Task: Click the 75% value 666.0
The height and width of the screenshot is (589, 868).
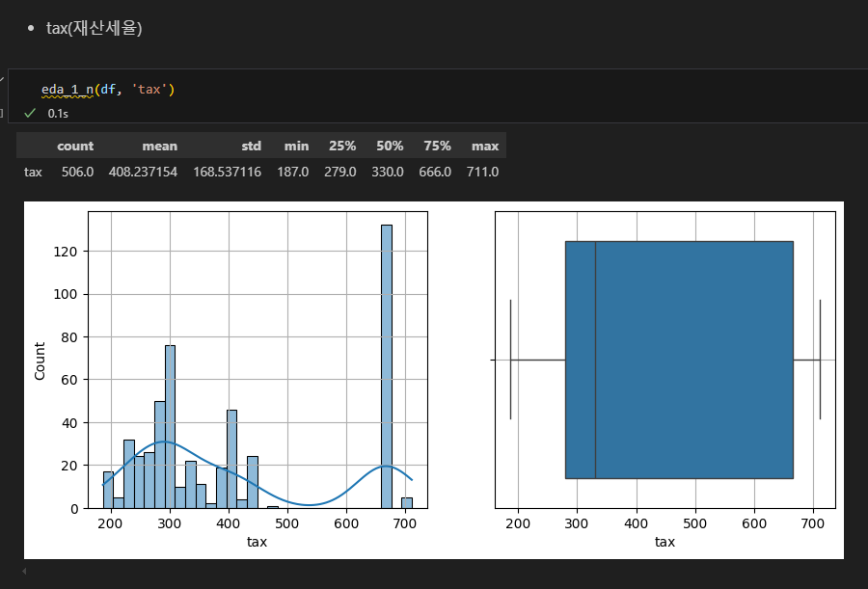Action: click(x=435, y=172)
